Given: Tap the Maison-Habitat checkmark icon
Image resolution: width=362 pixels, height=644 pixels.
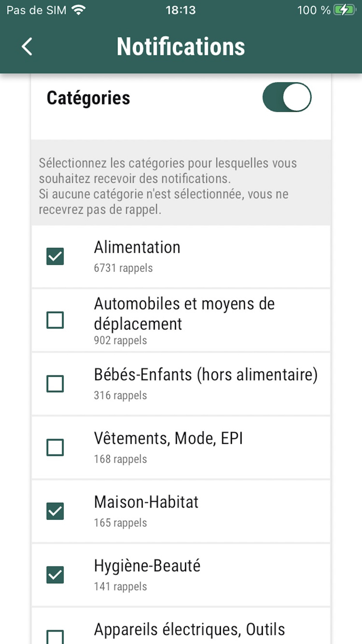Looking at the screenshot, I should (x=55, y=511).
